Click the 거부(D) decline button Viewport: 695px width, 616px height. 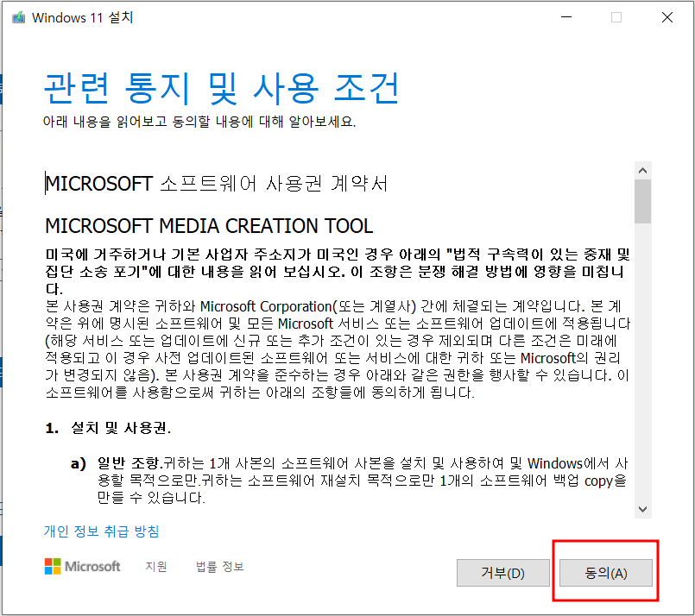[503, 573]
